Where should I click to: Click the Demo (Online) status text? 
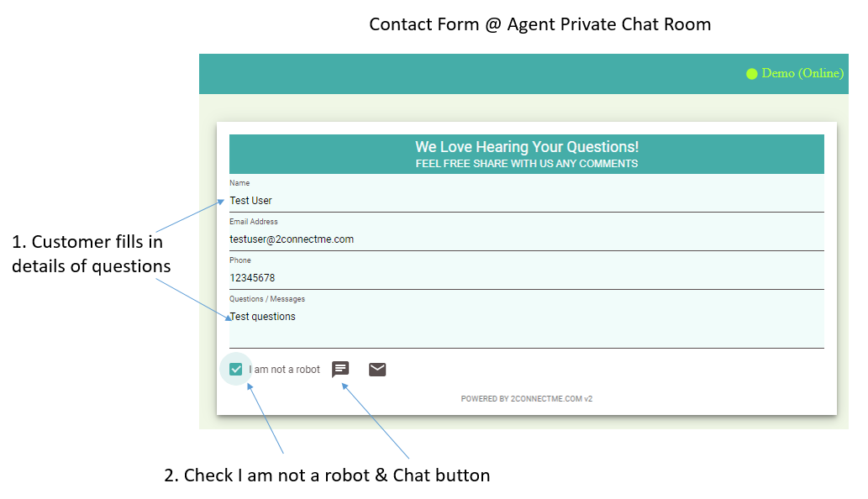tap(802, 73)
